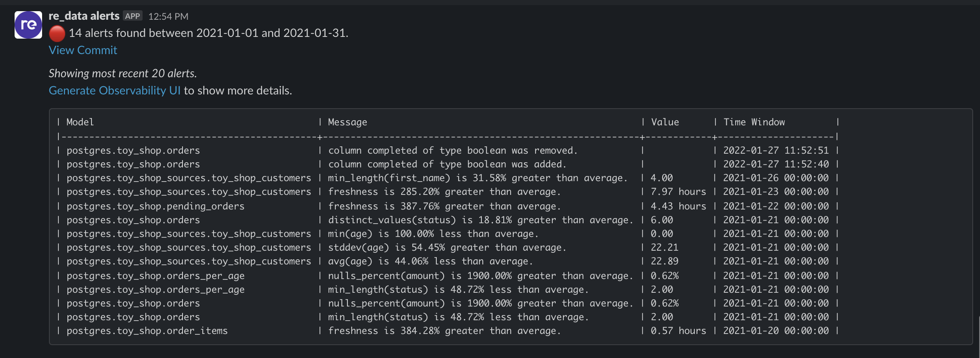The image size is (980, 358).
Task: Select text 'Showing most recent 20 alerts.'
Action: [x=123, y=73]
